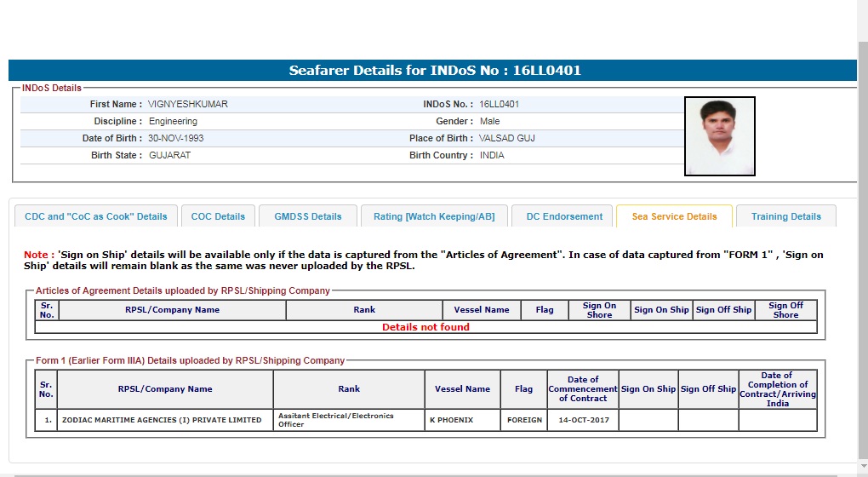Click the horizontal scrollbar at the page bottom

pyautogui.click(x=425, y=474)
